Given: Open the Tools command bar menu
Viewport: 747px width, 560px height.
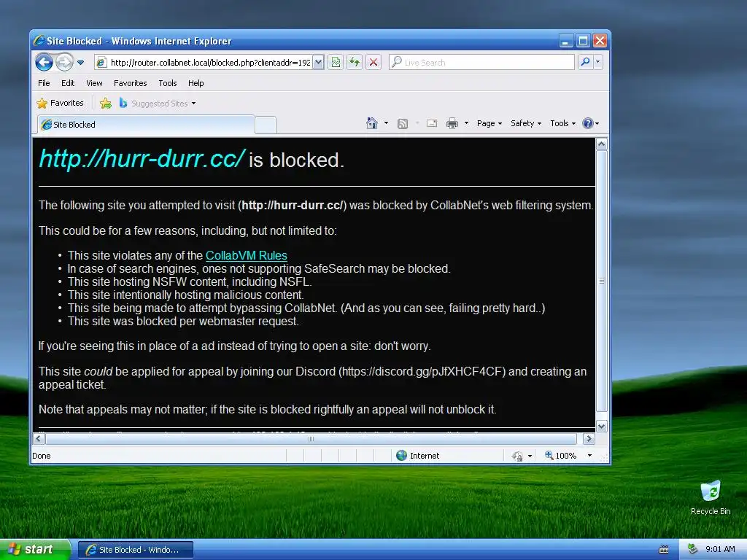Looking at the screenshot, I should click(562, 123).
